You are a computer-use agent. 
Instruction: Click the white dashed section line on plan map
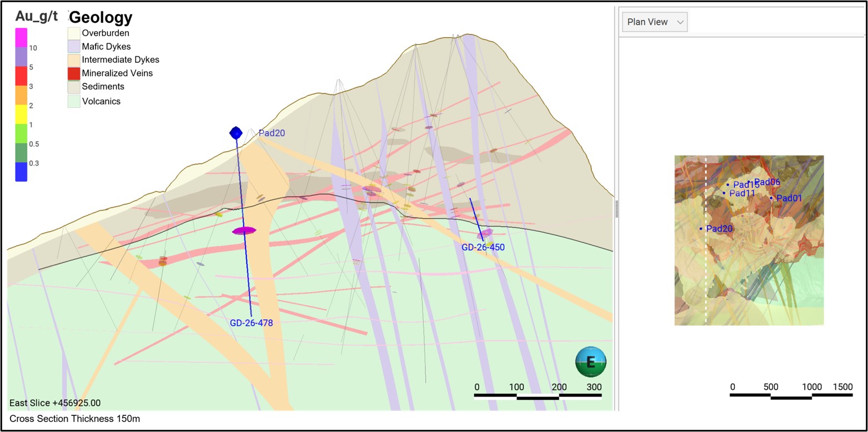[x=706, y=240]
